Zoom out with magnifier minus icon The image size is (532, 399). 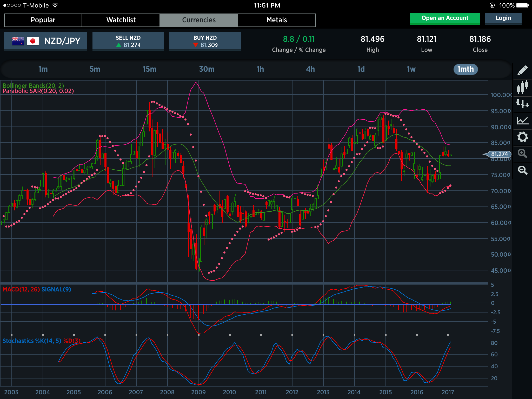click(x=522, y=170)
